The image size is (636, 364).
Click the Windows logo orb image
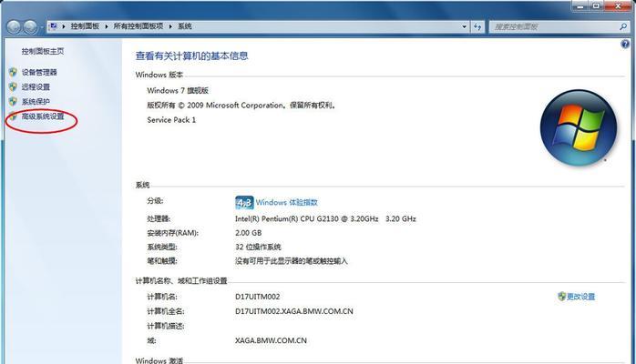(579, 127)
